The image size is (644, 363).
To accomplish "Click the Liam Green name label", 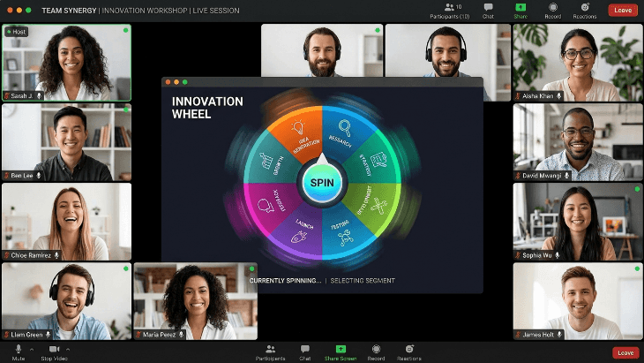I will 26,335.
